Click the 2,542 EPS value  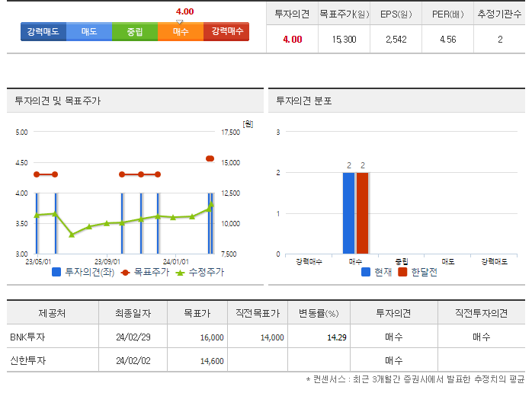[396, 40]
